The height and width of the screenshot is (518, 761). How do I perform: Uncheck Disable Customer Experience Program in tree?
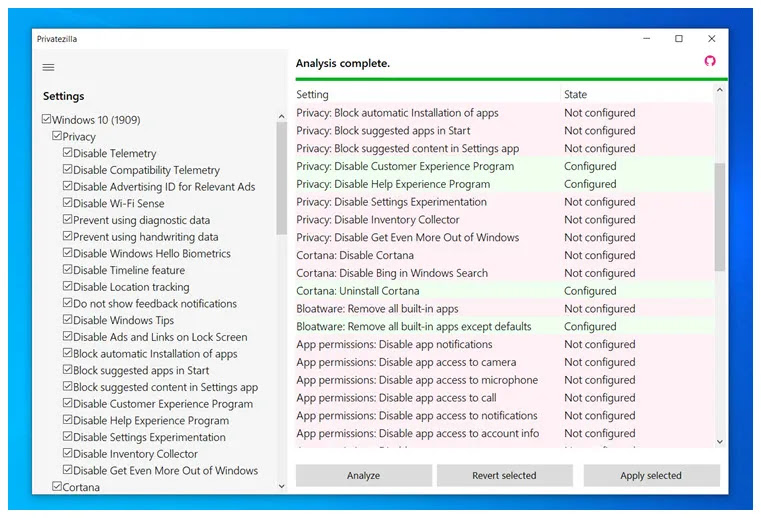[x=67, y=403]
